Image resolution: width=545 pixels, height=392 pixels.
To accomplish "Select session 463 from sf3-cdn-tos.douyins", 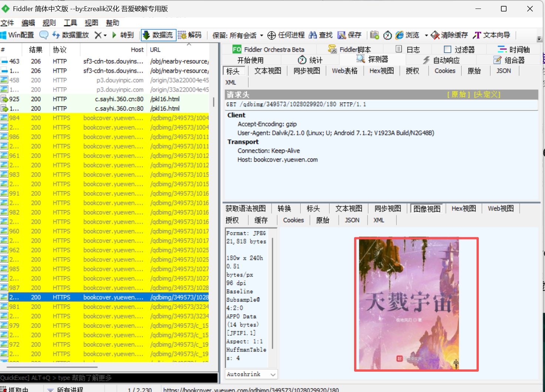I will [105, 61].
